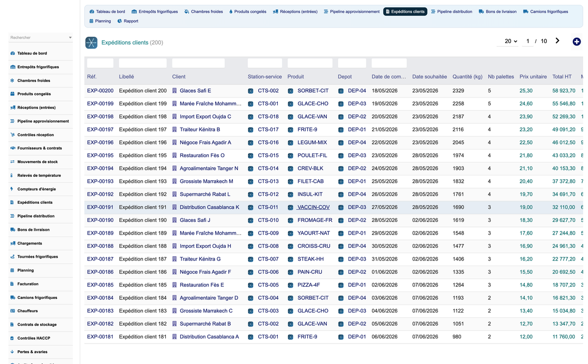The image size is (588, 364).
Task: Open the Rechercher sidebar dropdown
Action: pyautogui.click(x=41, y=37)
